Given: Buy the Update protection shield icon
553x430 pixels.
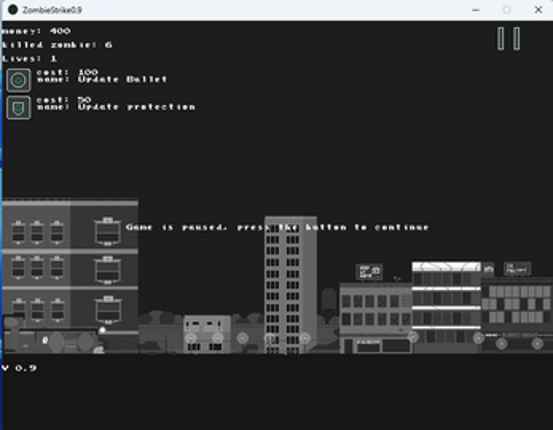Looking at the screenshot, I should coord(18,108).
